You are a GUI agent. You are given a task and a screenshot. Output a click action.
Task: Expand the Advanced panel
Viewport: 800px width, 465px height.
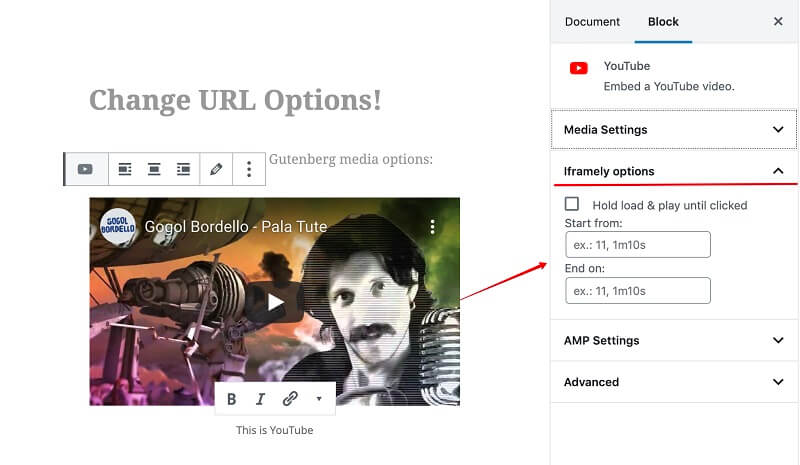coord(674,382)
